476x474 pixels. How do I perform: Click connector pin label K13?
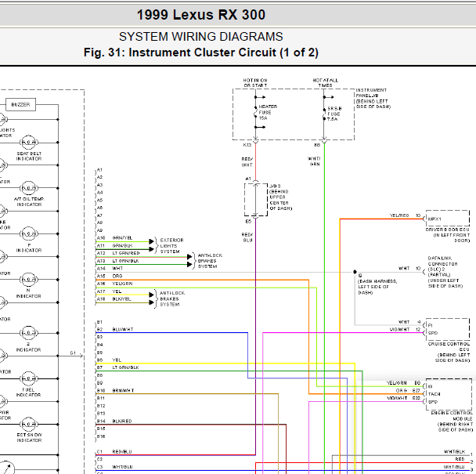click(x=247, y=145)
